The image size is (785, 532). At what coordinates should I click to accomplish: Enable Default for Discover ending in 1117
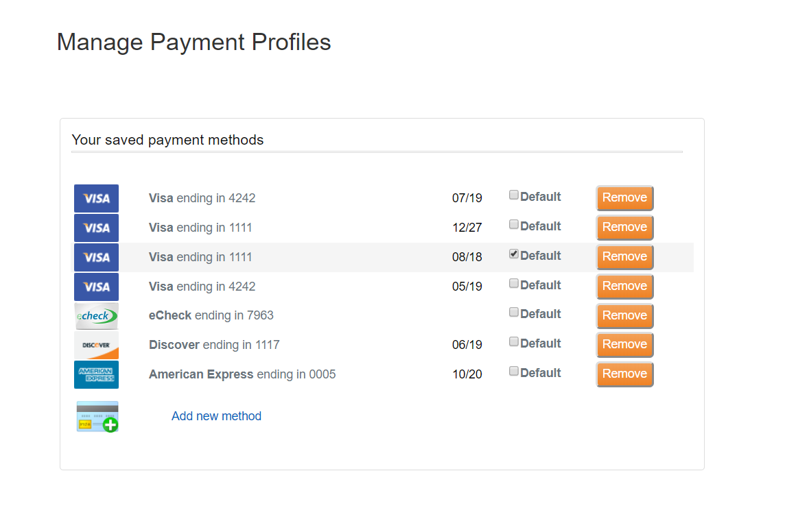pyautogui.click(x=514, y=342)
